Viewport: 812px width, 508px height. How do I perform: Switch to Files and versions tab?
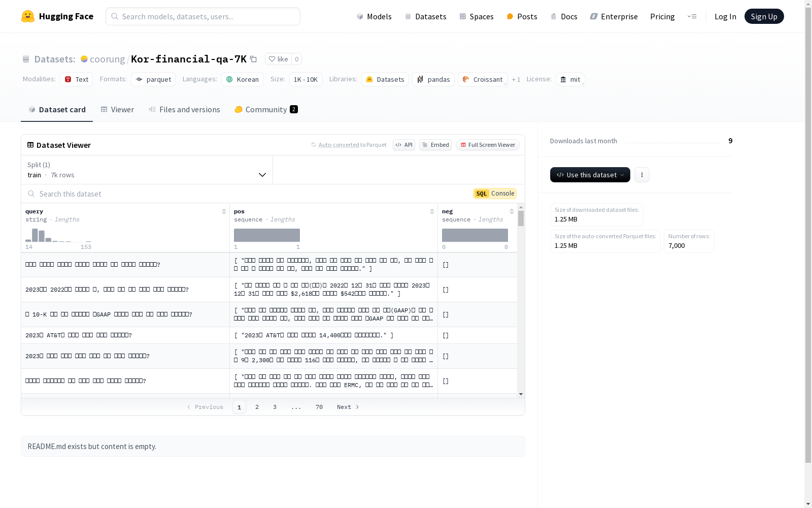click(184, 109)
